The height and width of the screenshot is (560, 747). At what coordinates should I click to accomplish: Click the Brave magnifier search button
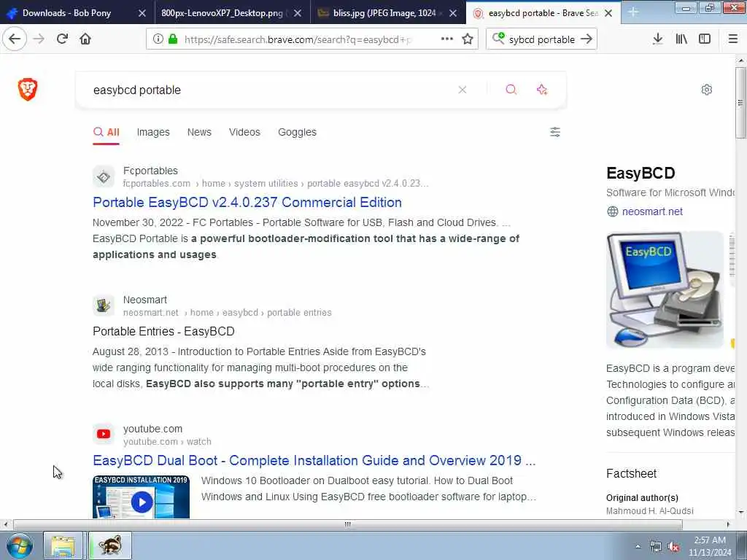click(x=511, y=90)
